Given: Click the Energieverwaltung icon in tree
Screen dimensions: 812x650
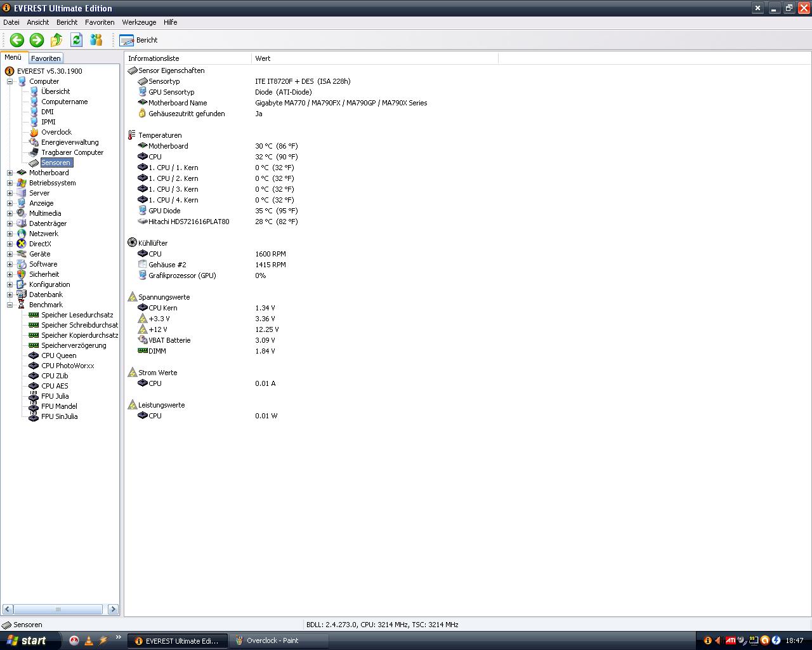Looking at the screenshot, I should click(x=34, y=142).
